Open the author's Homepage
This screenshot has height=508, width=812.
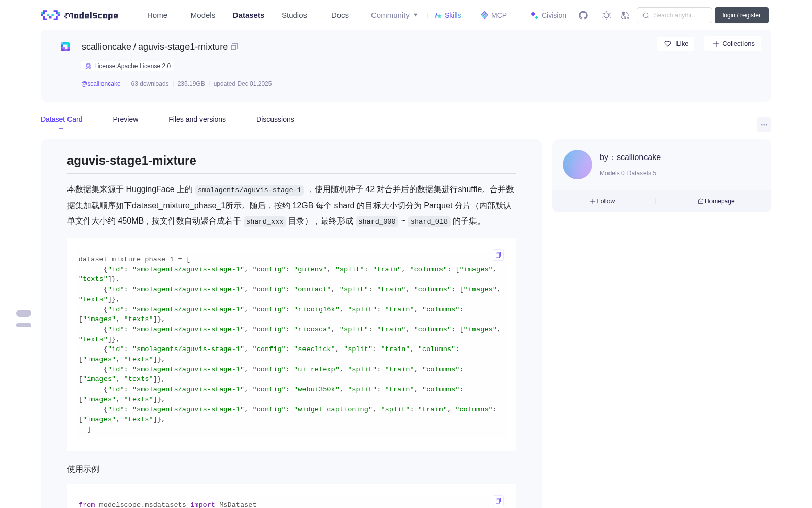(716, 201)
